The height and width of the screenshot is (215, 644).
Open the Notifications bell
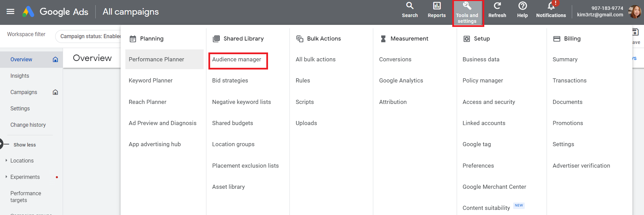click(551, 10)
